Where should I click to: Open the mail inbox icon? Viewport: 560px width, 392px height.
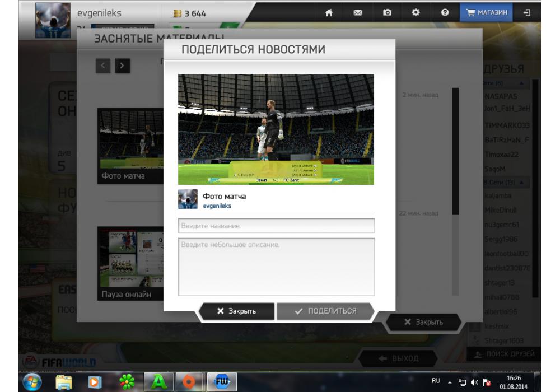(x=358, y=13)
